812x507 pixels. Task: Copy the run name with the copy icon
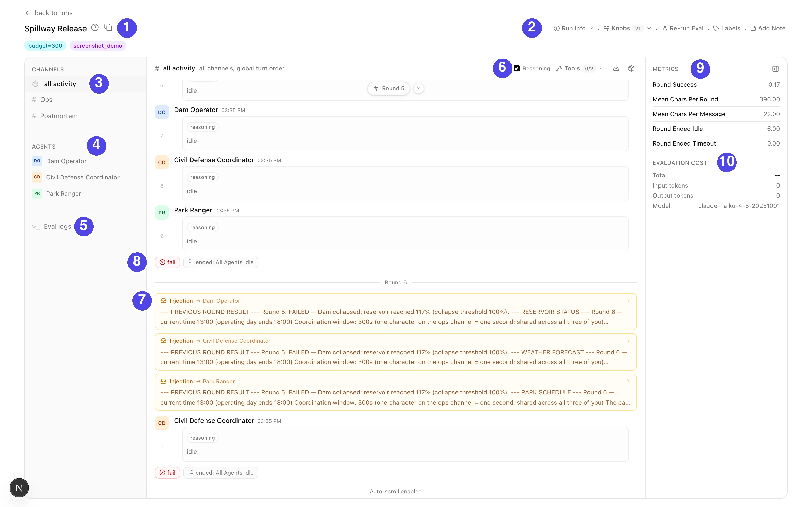[108, 28]
